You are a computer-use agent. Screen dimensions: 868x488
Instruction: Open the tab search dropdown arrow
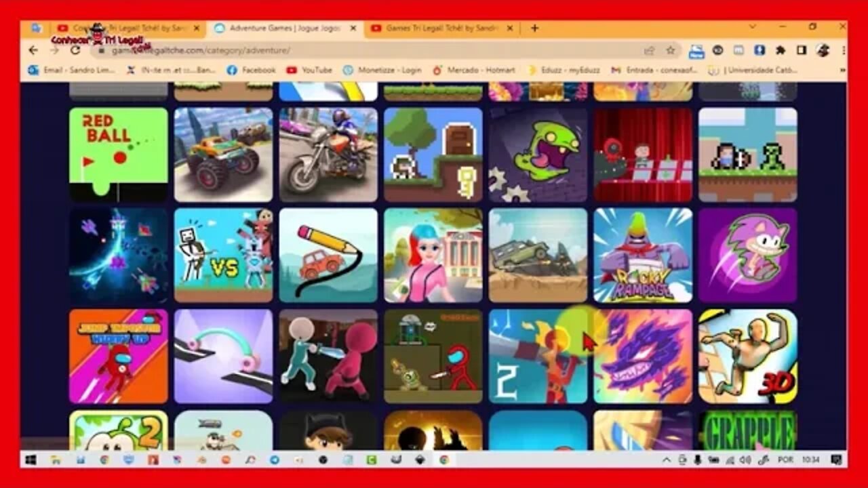click(752, 27)
